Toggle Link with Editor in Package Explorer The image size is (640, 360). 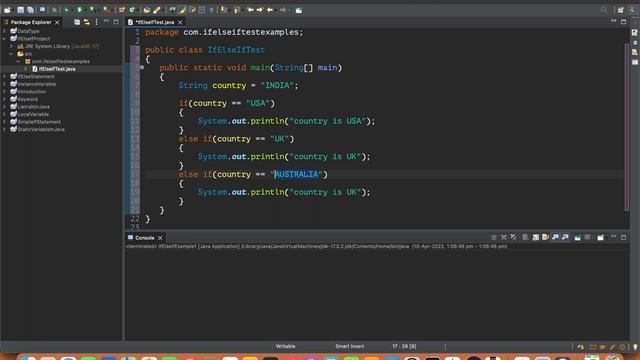(87, 22)
